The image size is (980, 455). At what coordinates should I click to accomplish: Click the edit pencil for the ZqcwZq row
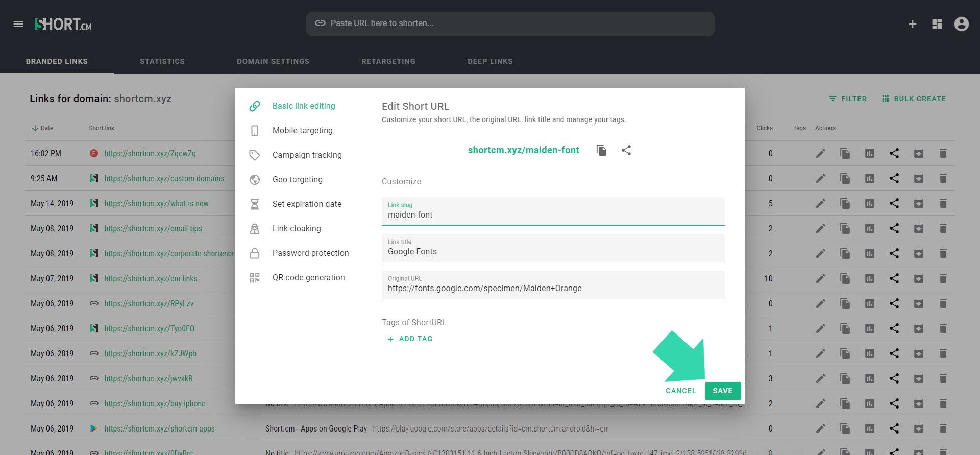click(821, 153)
